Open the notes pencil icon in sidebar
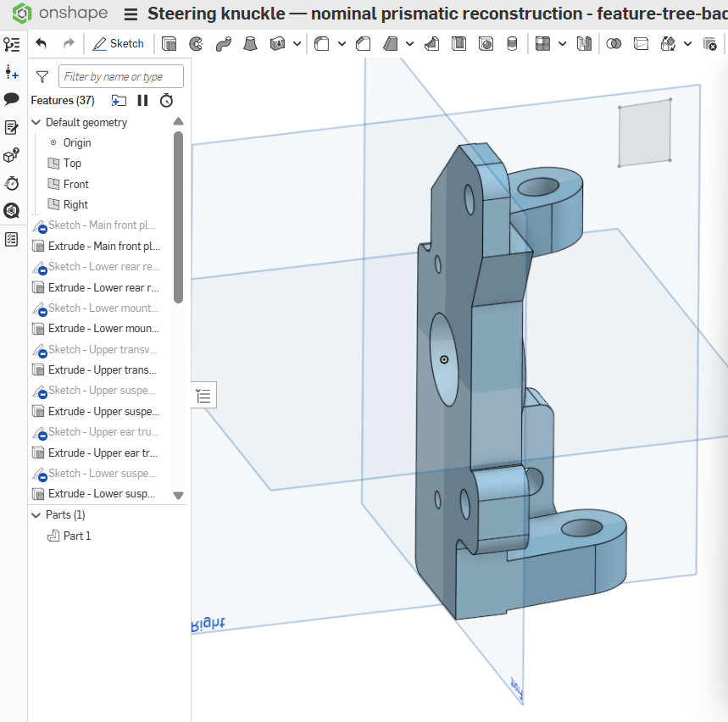Viewport: 728px width, 722px height. (x=12, y=128)
